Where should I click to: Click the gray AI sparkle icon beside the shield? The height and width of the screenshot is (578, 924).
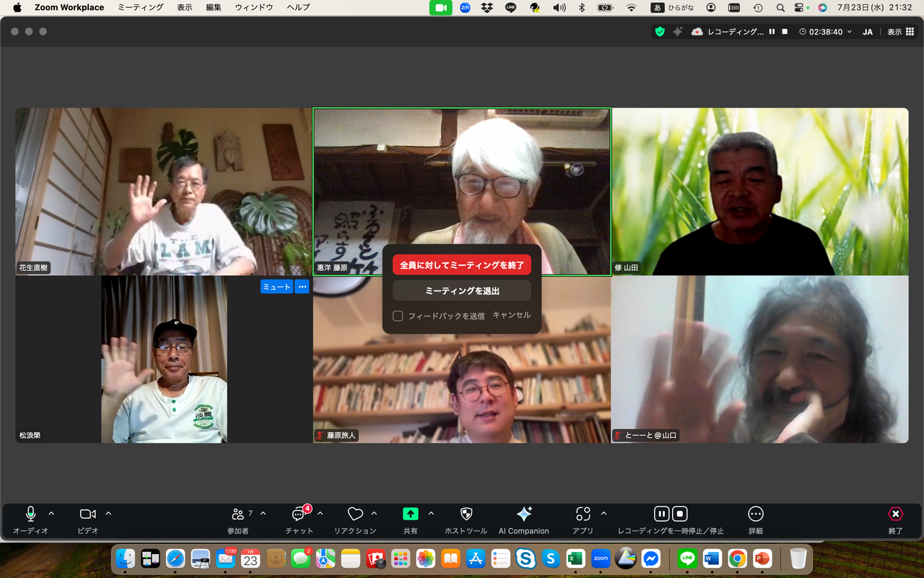pos(678,32)
